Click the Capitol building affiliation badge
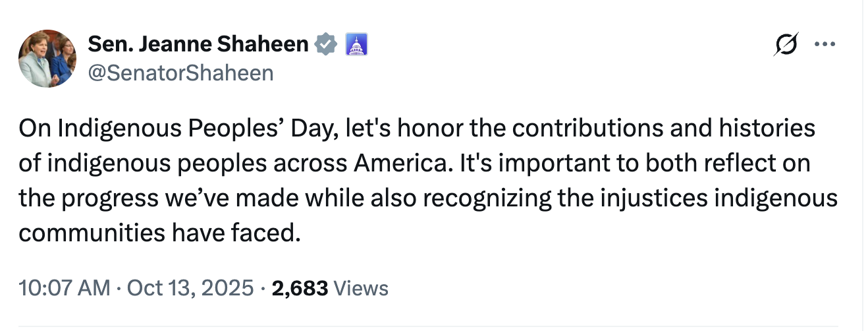 pyautogui.click(x=356, y=44)
